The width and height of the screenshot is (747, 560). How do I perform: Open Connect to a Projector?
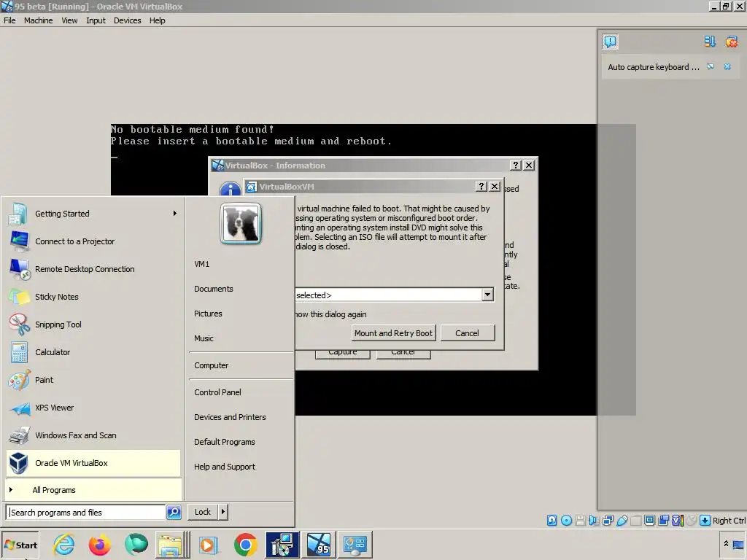(x=94, y=241)
